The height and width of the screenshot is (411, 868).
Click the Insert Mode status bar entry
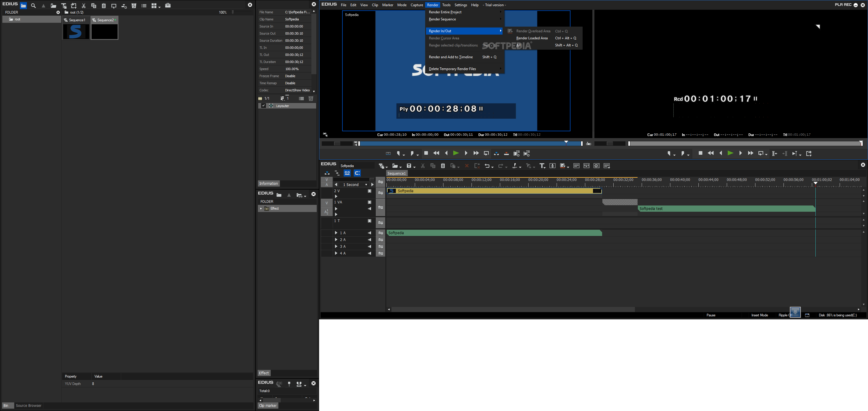coord(760,315)
